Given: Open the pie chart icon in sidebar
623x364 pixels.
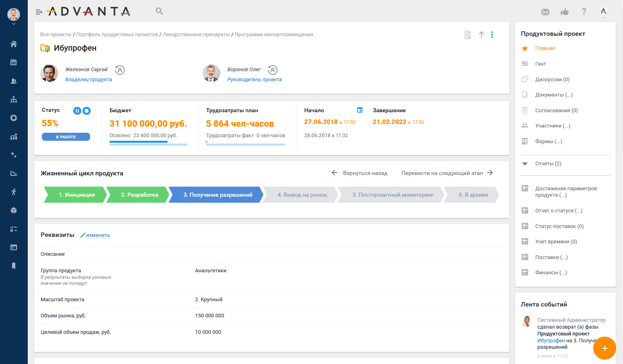Looking at the screenshot, I should [x=14, y=118].
